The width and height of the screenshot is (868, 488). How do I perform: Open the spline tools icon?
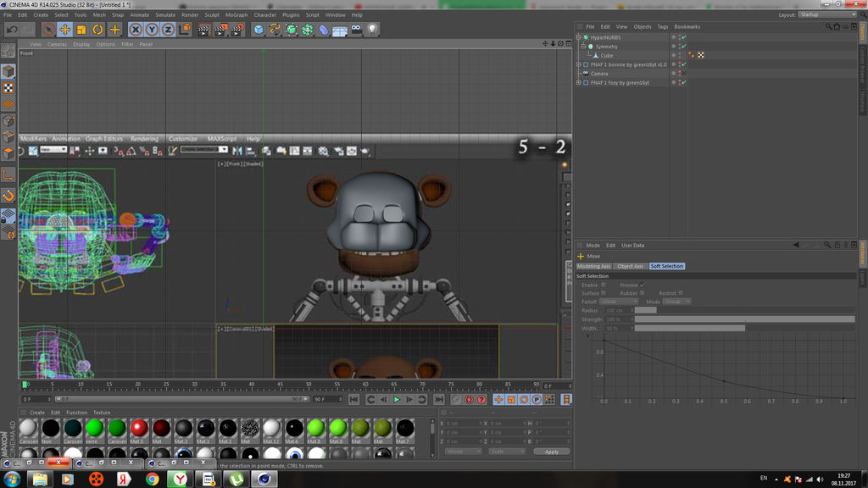pos(275,30)
